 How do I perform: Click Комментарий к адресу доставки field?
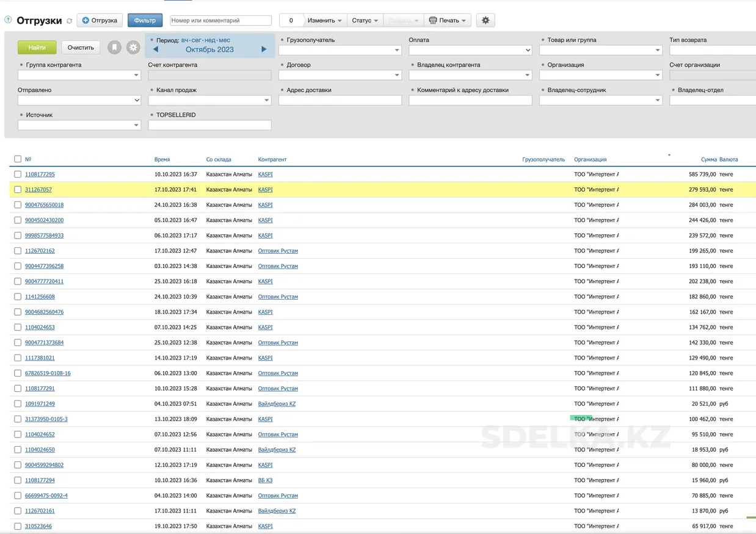click(470, 100)
